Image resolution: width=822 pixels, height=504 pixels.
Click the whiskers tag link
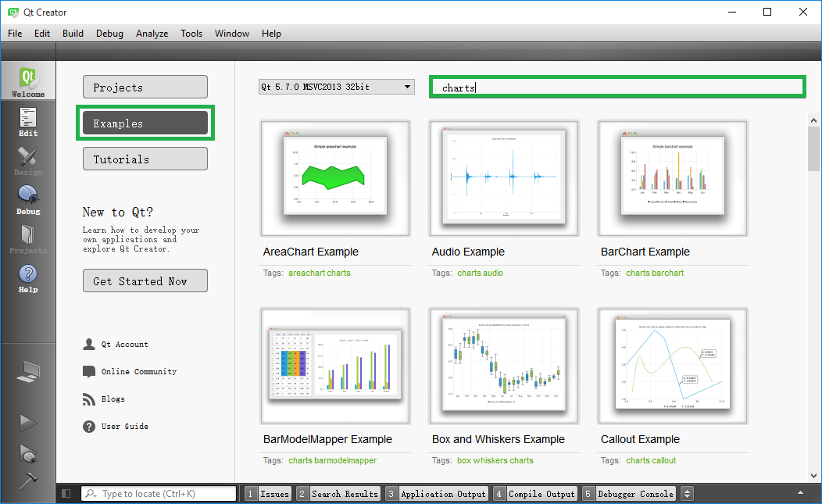[x=489, y=460]
